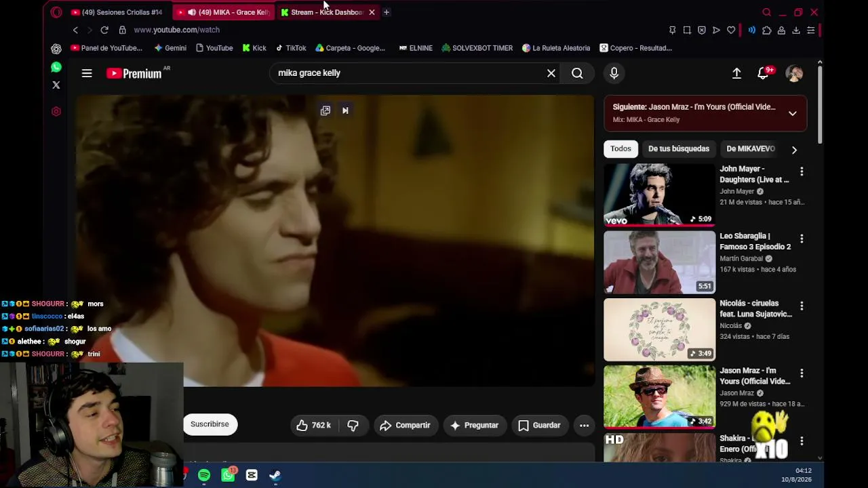Skip to next video with overlay icon
Viewport: 868px width, 488px height.
(345, 110)
